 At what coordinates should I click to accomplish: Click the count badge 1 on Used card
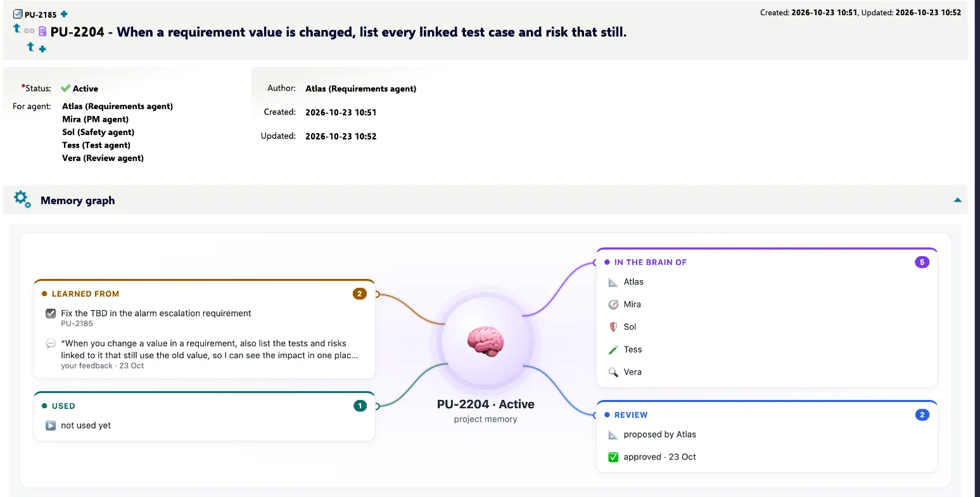[360, 406]
